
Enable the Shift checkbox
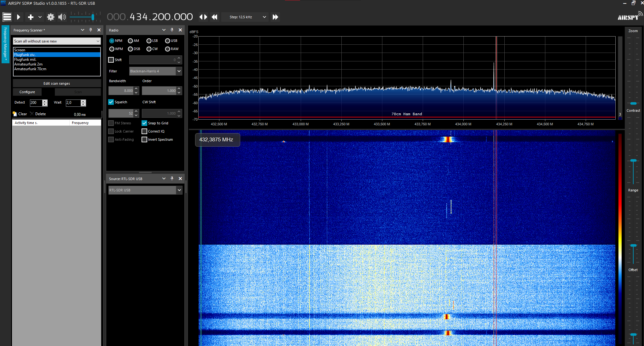(111, 60)
